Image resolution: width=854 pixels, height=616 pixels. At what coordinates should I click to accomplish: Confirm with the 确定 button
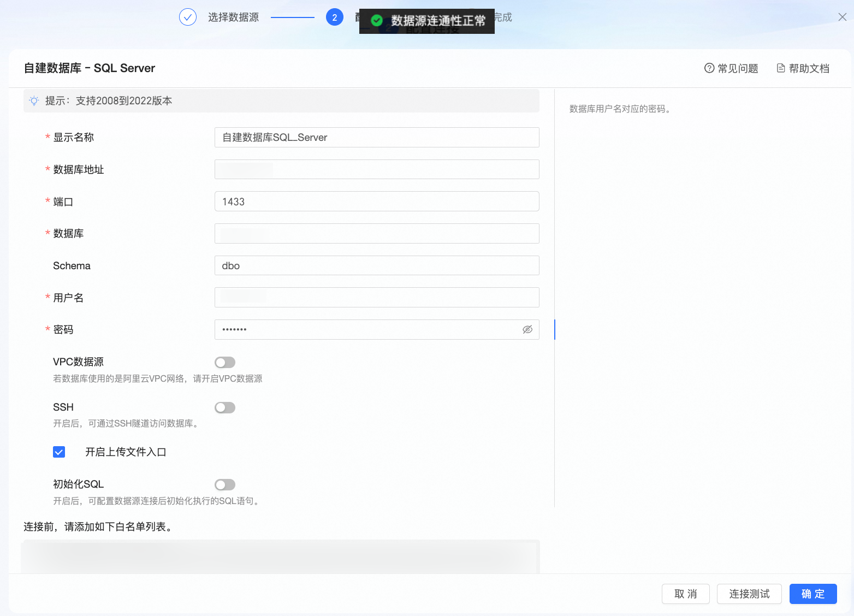[813, 594]
